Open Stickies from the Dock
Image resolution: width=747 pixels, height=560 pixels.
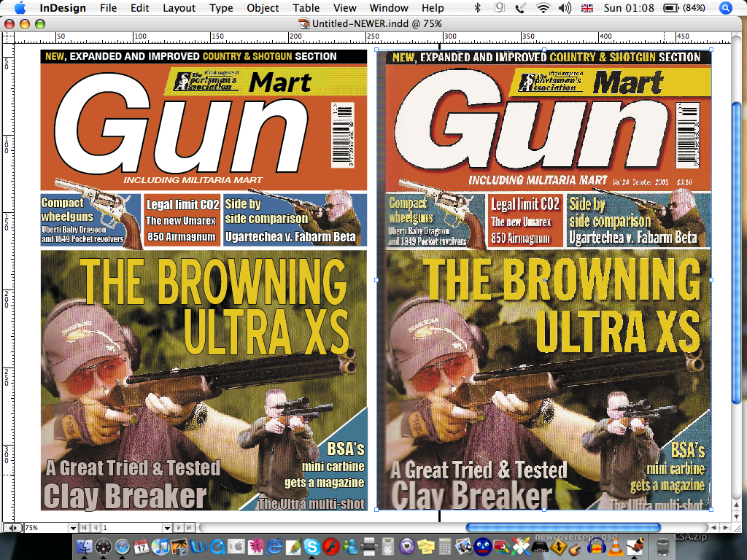point(426,547)
